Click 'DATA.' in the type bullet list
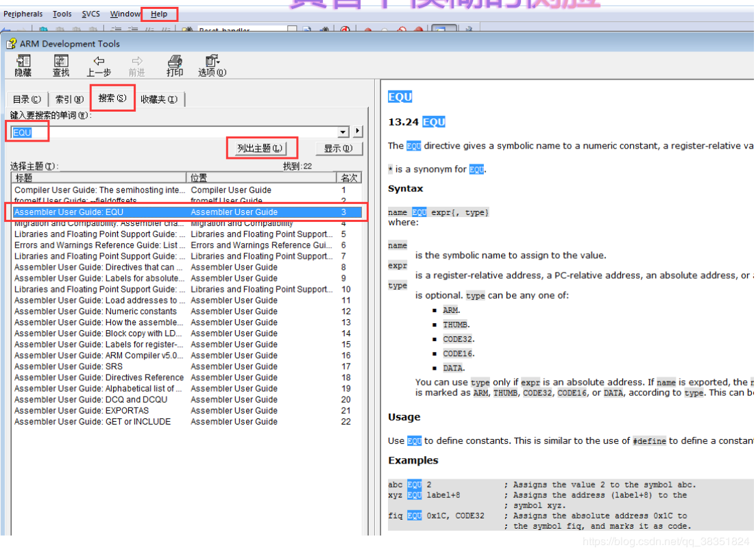This screenshot has width=756, height=554. [454, 368]
